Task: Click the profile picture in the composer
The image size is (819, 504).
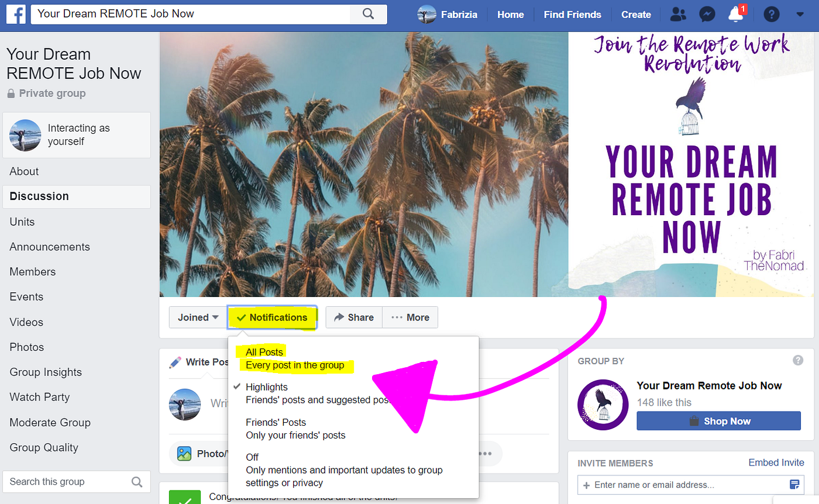Action: coord(185,405)
